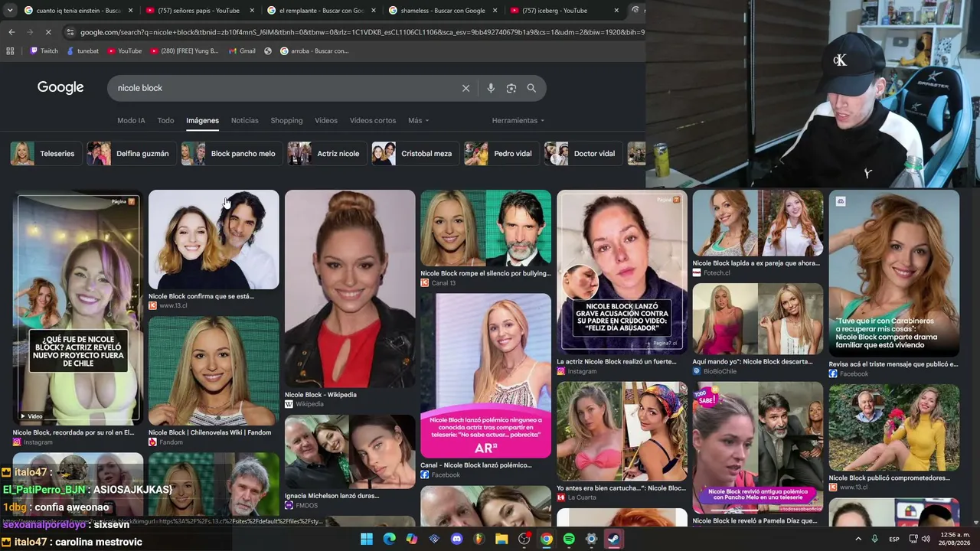Screen dimensions: 980x551
Task: Click the Chrome address bar URL
Action: 362,32
